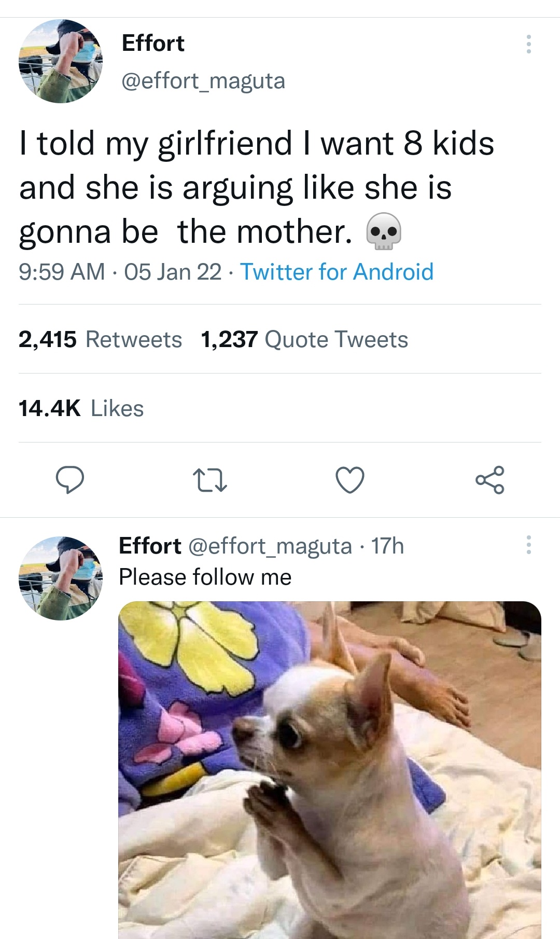View the 2,415 Retweets list
Image resolution: width=560 pixels, height=939 pixels.
pos(100,339)
